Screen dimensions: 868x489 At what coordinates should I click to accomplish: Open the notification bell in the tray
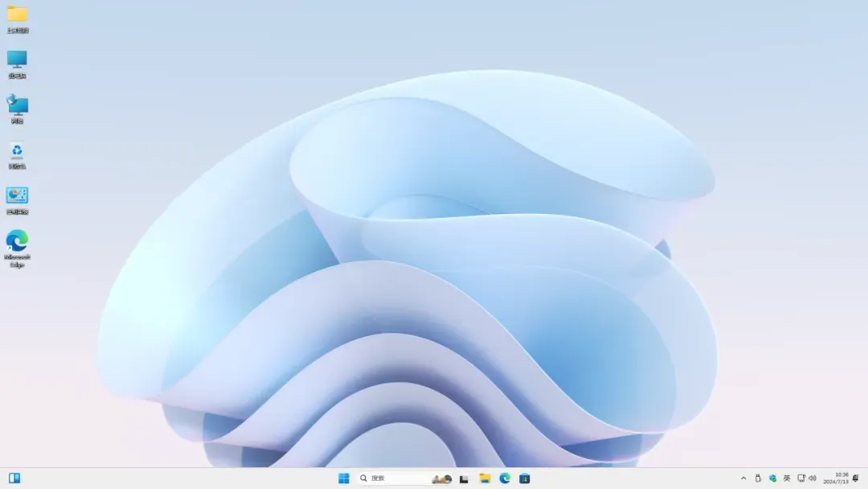[x=856, y=478]
